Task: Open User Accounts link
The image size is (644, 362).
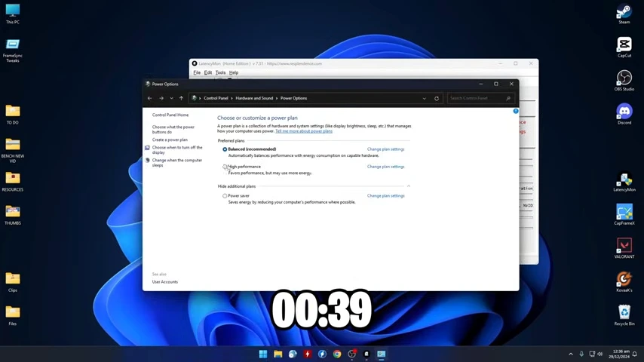Action: click(164, 282)
